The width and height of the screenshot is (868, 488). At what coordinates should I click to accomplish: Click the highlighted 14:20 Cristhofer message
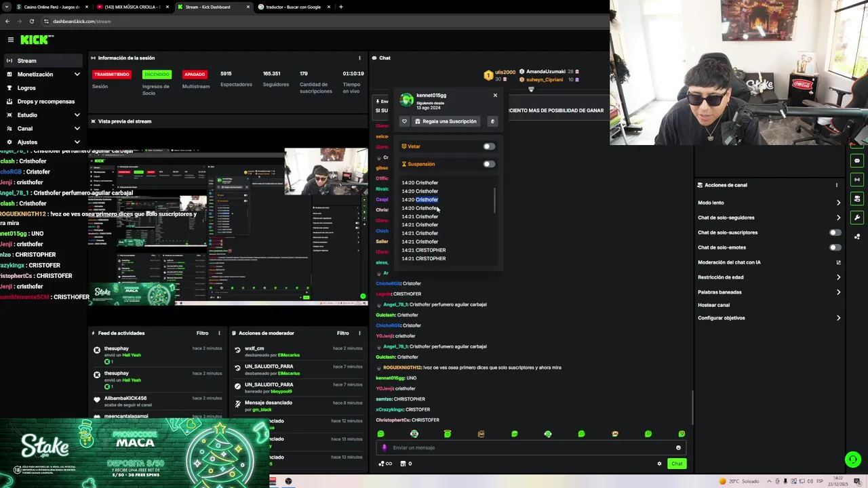point(420,199)
